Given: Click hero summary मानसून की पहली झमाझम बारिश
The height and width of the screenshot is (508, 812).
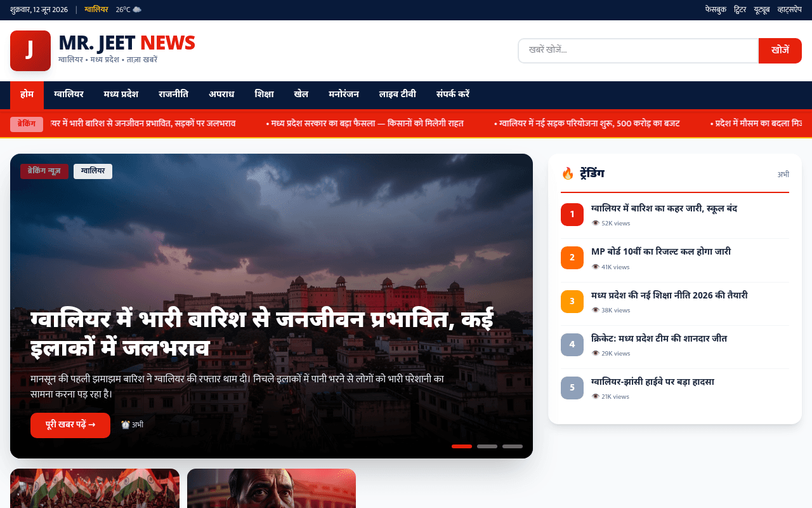Looking at the screenshot, I should (237, 386).
